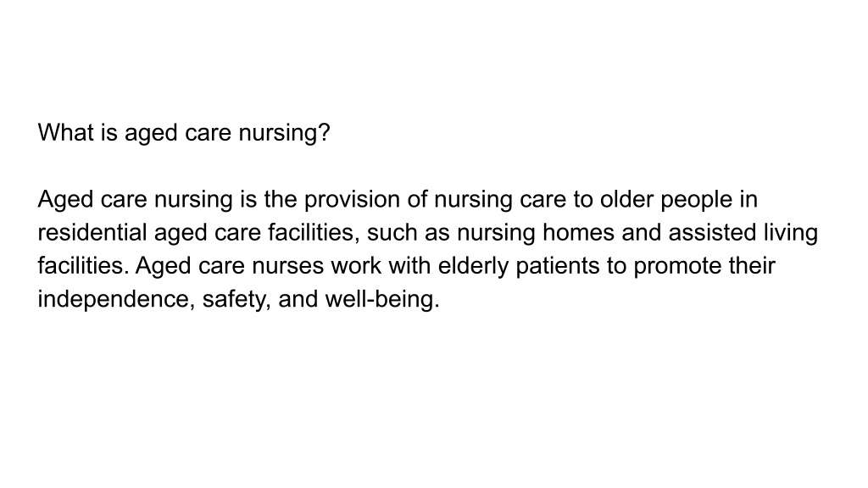
Task: Click the word 'well-being' ending the paragraph
Action: (382, 300)
